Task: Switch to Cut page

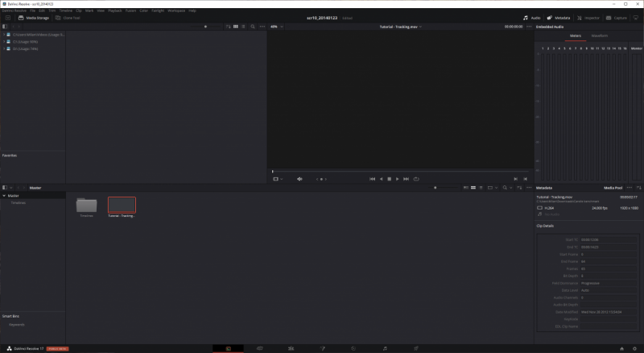Action: [259, 348]
